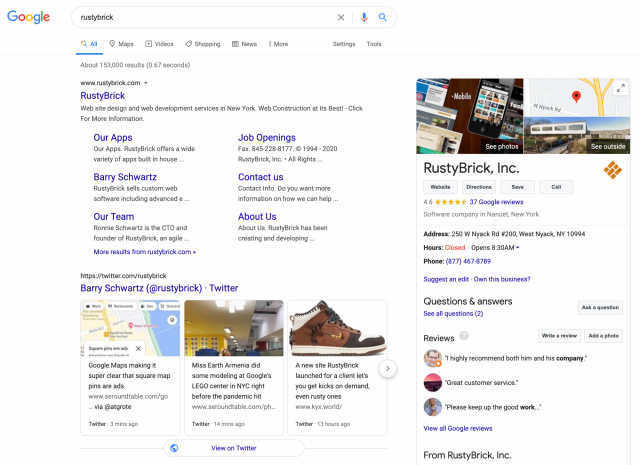Click the Call button

556,187
